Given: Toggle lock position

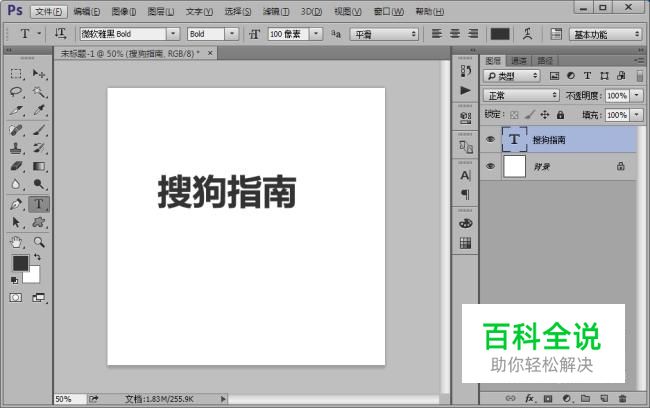Looking at the screenshot, I should click(x=545, y=115).
